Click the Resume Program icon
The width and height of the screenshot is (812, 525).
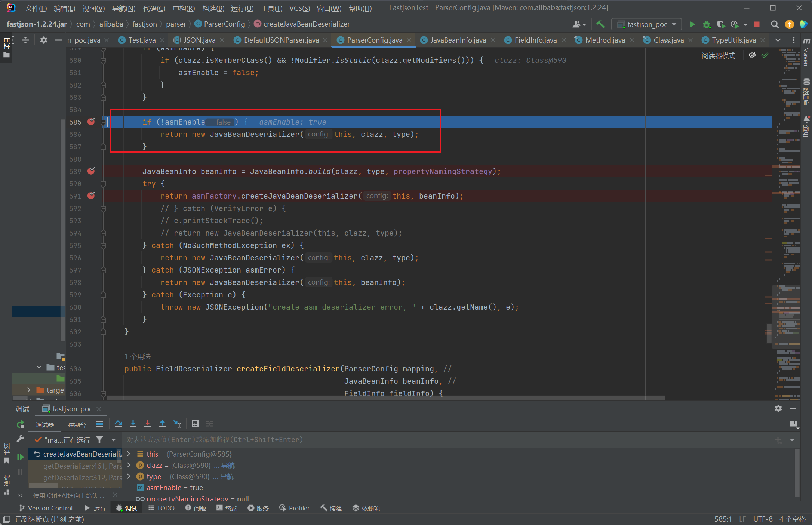[21, 457]
